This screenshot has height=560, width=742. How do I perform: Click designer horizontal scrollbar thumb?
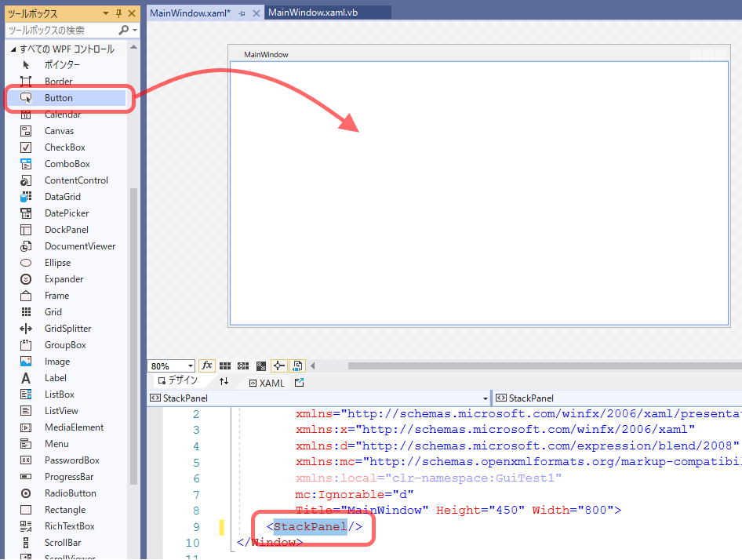point(544,366)
